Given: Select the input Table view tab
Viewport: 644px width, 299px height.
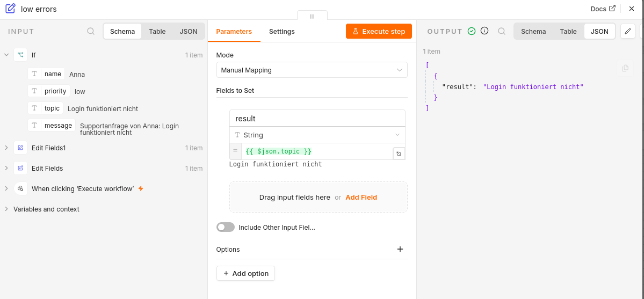Looking at the screenshot, I should (x=157, y=31).
